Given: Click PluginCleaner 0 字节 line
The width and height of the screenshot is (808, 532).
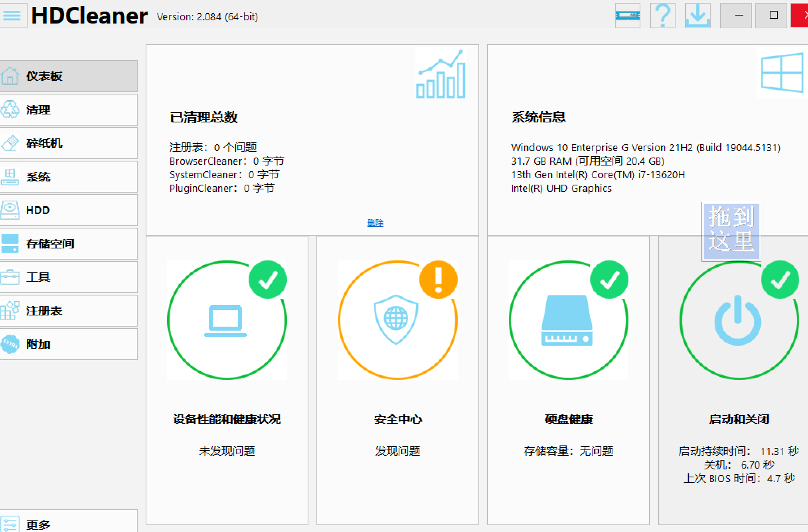Looking at the screenshot, I should point(222,188).
